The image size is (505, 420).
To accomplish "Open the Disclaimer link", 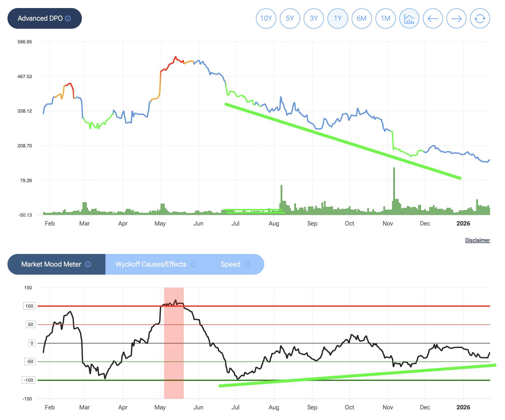I will click(x=477, y=240).
